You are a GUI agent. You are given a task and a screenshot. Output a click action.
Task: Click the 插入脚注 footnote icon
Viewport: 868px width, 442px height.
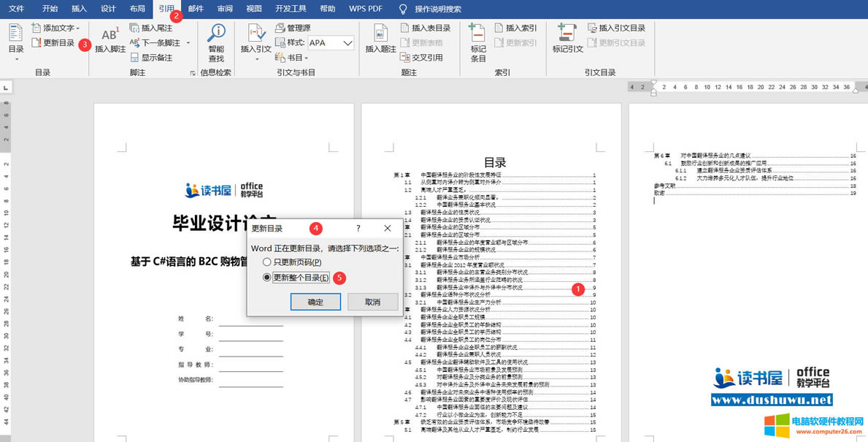coord(110,39)
